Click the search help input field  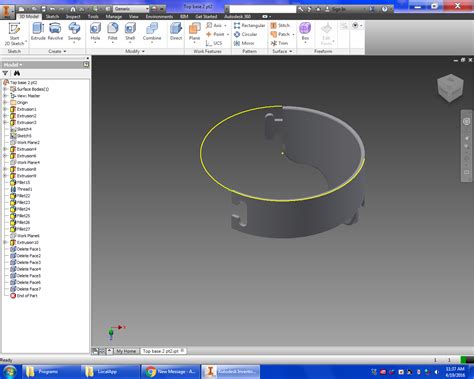coord(262,9)
